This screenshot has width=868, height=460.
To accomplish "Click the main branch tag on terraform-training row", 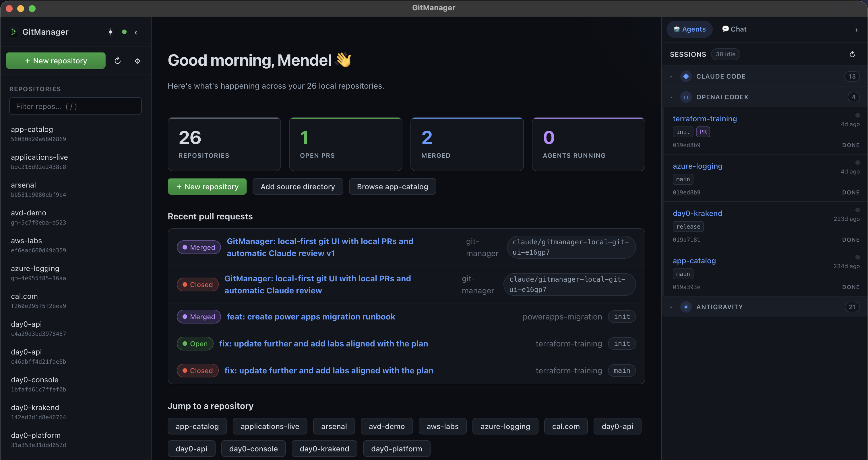I will point(622,371).
